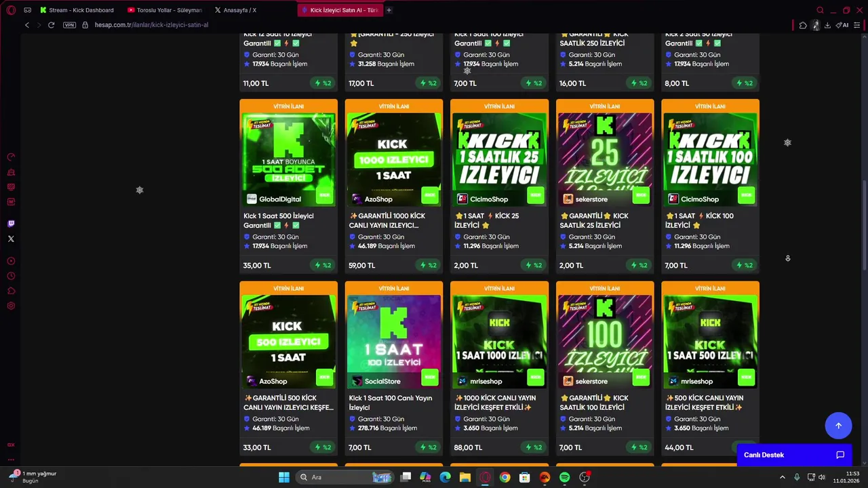Click the SocialStore seller name
Image resolution: width=868 pixels, height=488 pixels.
[382, 382]
